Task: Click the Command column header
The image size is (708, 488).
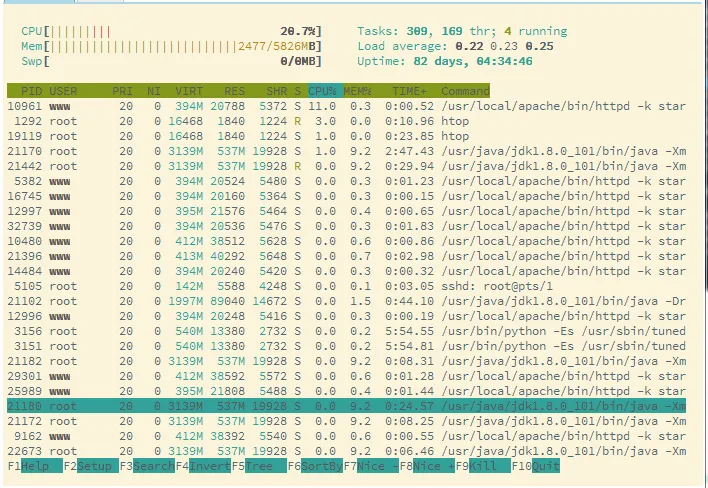Action: click(466, 91)
